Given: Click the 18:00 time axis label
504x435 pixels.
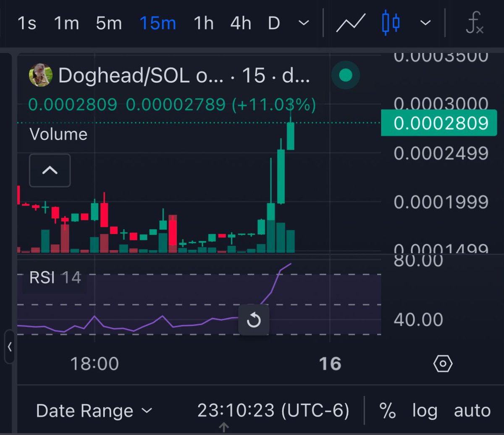Looking at the screenshot, I should tap(94, 364).
